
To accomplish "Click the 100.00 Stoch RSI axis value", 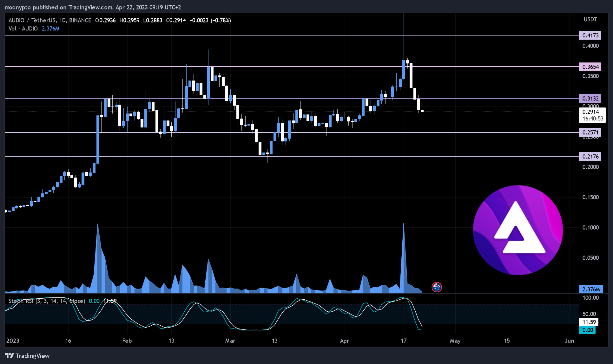I will (590, 298).
